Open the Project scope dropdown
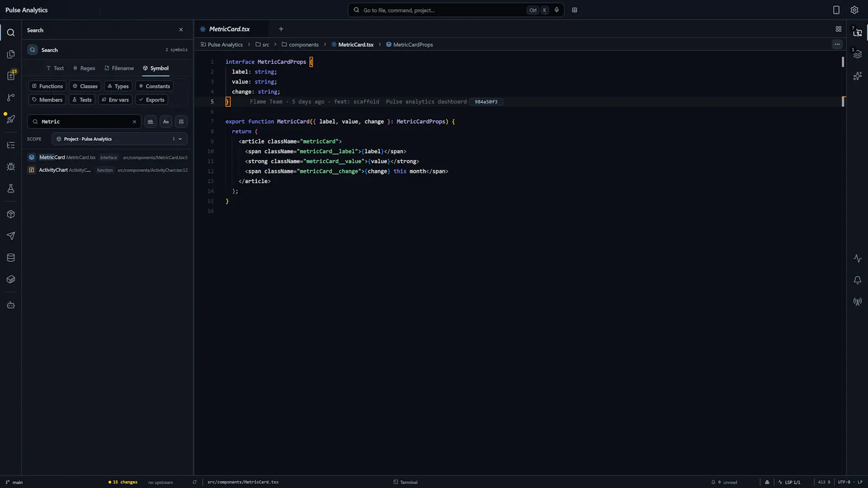Image resolution: width=868 pixels, height=488 pixels. 119,139
